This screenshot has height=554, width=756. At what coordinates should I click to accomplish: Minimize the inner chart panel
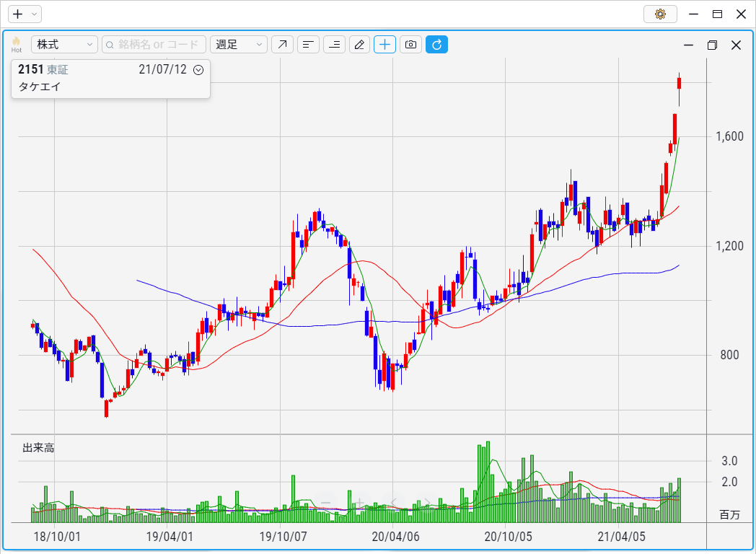click(688, 45)
